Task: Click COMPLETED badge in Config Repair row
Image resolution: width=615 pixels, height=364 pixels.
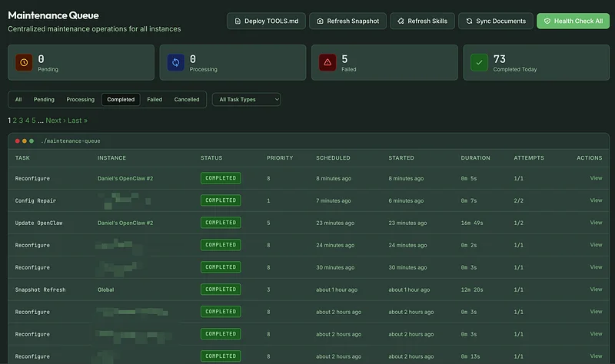Action: tap(221, 200)
